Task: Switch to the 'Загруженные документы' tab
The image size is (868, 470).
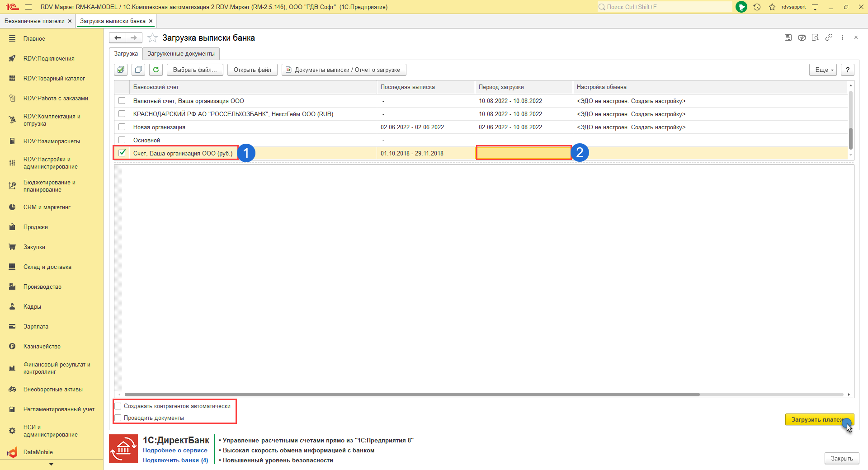Action: (181, 54)
